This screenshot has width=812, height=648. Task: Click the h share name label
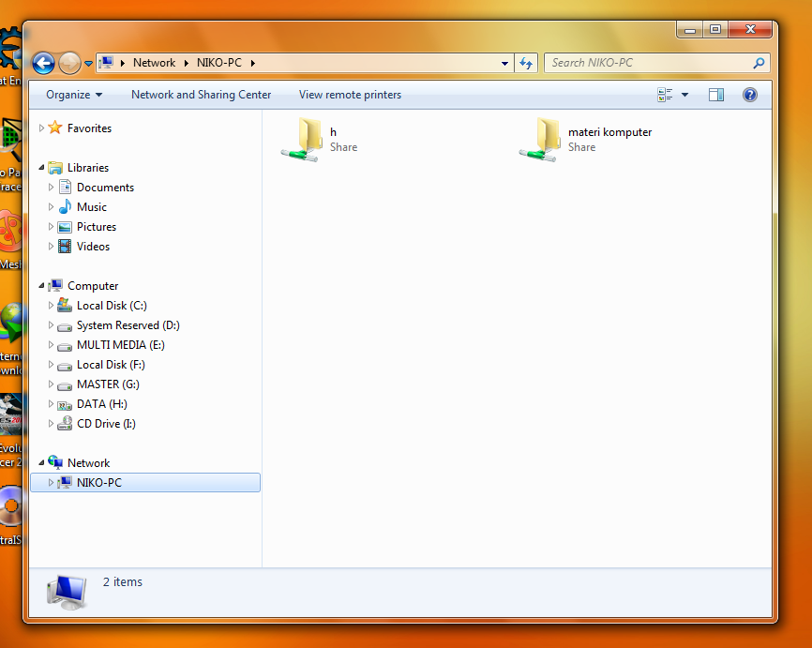[333, 132]
